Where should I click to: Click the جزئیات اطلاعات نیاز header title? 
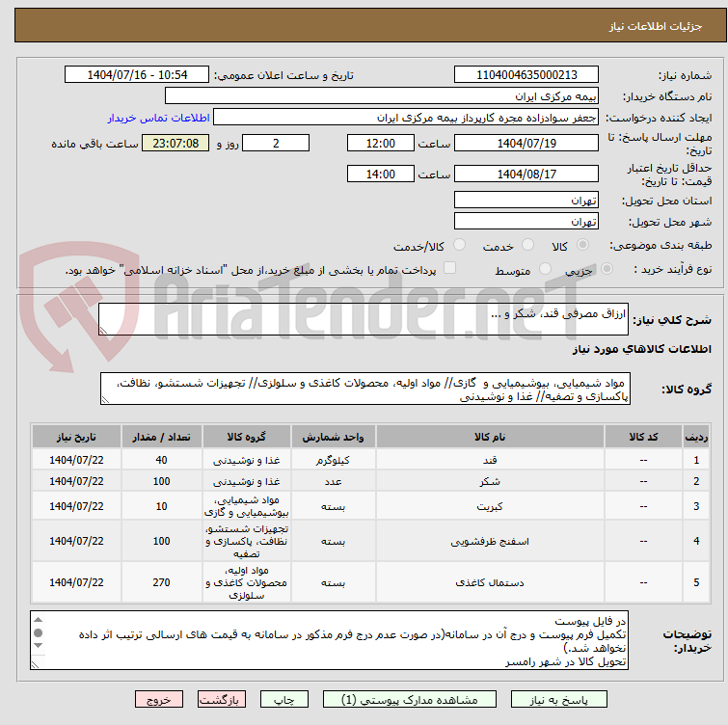point(655,26)
